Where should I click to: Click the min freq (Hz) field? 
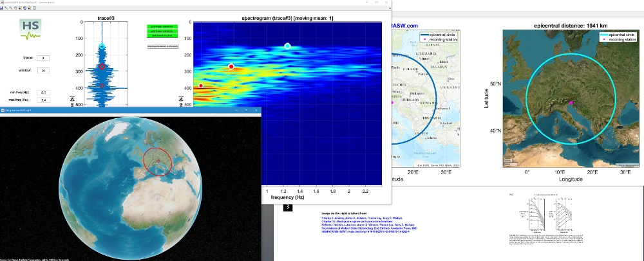pos(43,93)
